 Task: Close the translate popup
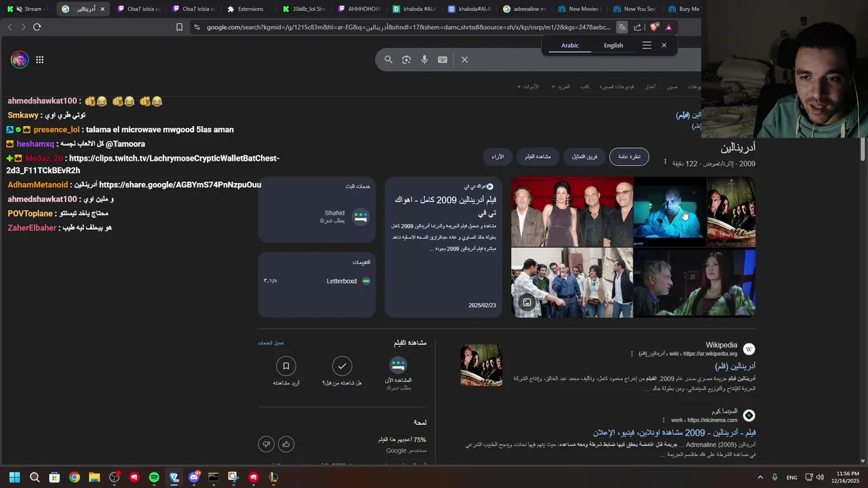tap(664, 45)
